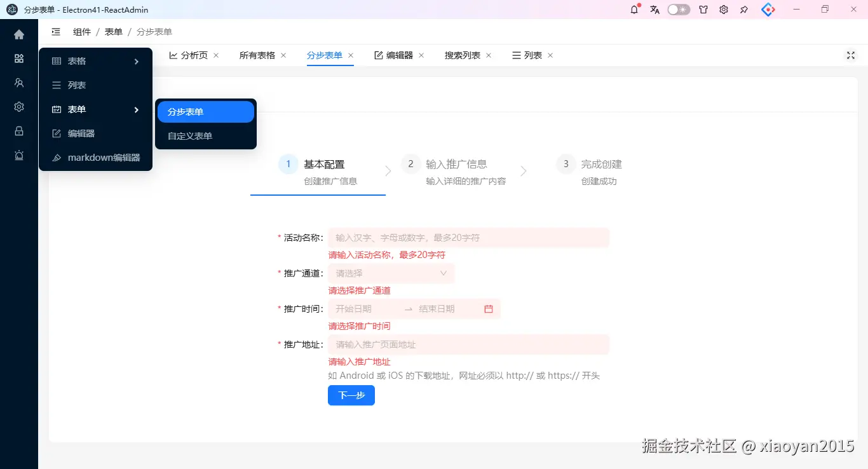
Task: Open the user management sidebar icon
Action: 19,83
